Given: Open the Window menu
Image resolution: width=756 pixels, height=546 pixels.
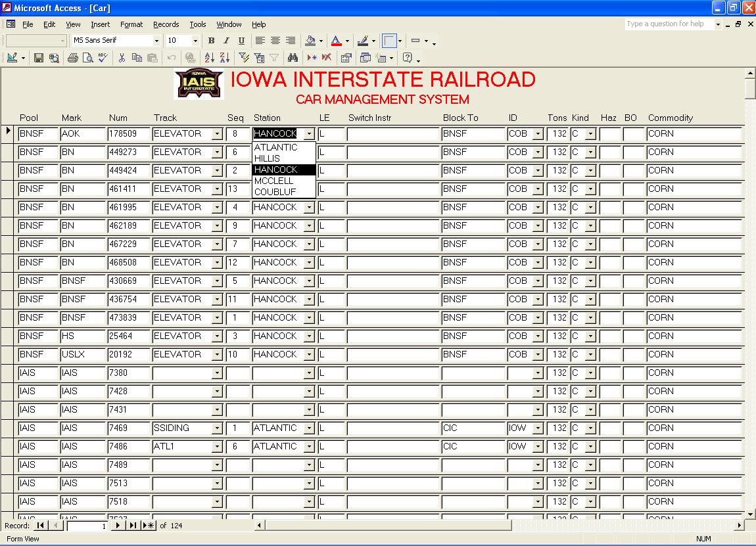Looking at the screenshot, I should tap(229, 24).
